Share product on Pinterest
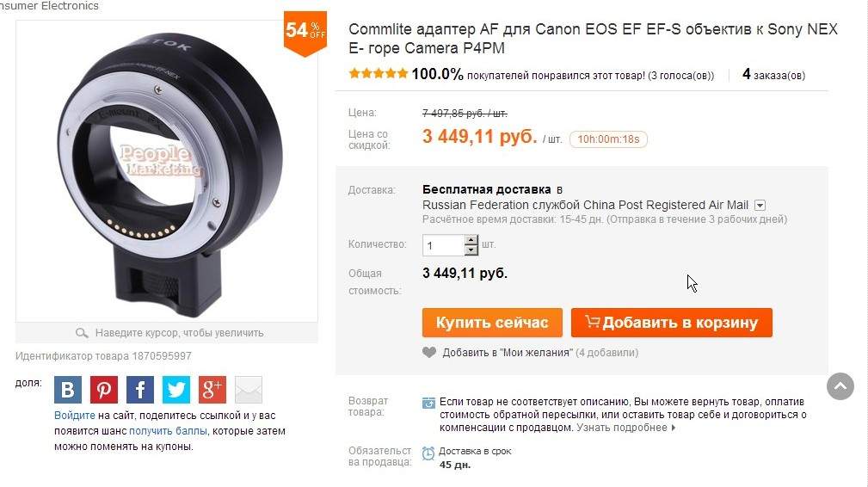Screen dimensions: 868x487 point(103,390)
